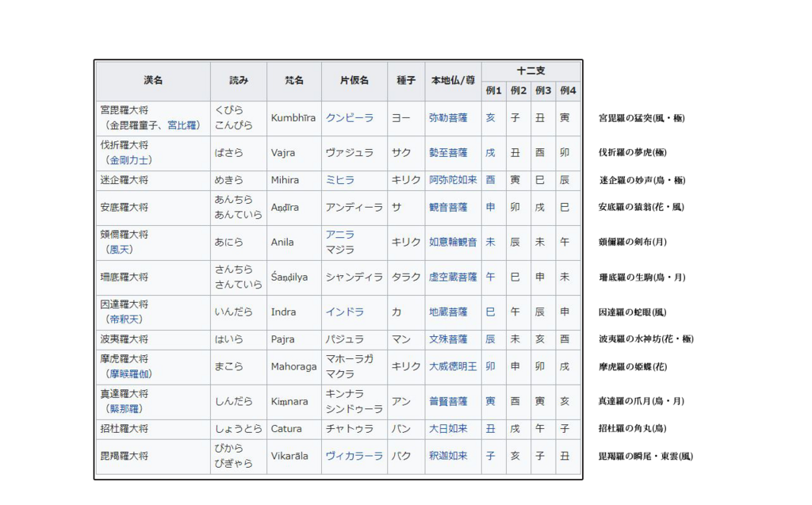Open the 勢至菩薩 link

click(x=448, y=153)
